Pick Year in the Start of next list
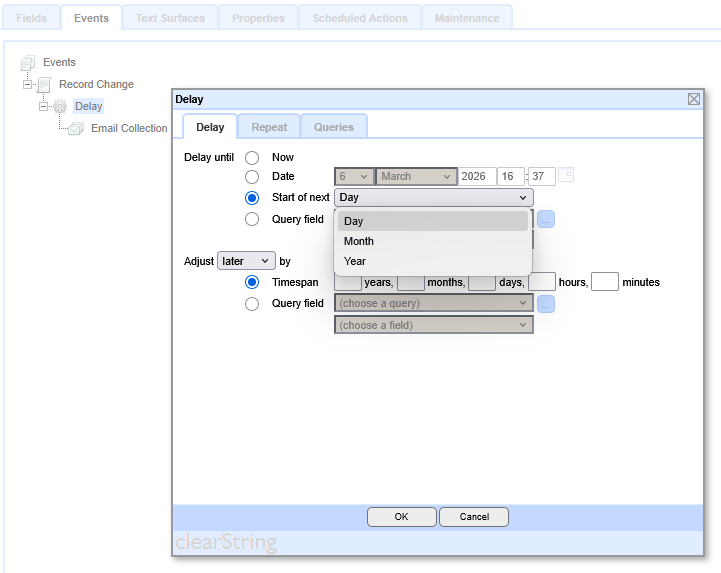Viewport: 721px width, 573px height. [x=355, y=261]
